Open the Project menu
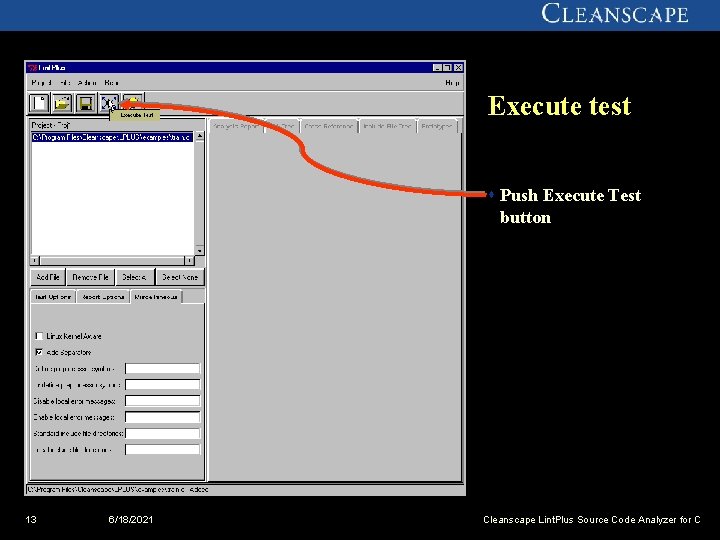The height and width of the screenshot is (540, 720). 41,83
